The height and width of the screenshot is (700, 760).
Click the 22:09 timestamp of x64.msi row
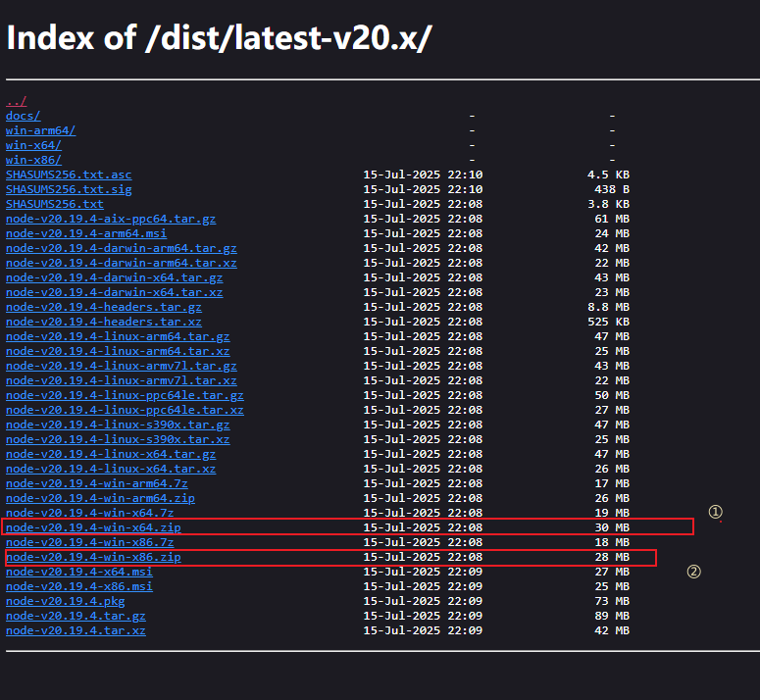pos(465,572)
